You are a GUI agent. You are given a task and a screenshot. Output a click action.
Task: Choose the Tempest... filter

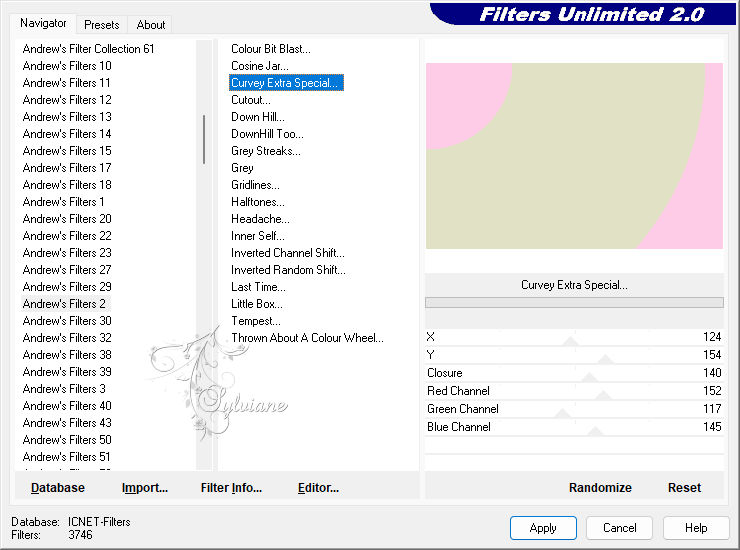coord(256,321)
